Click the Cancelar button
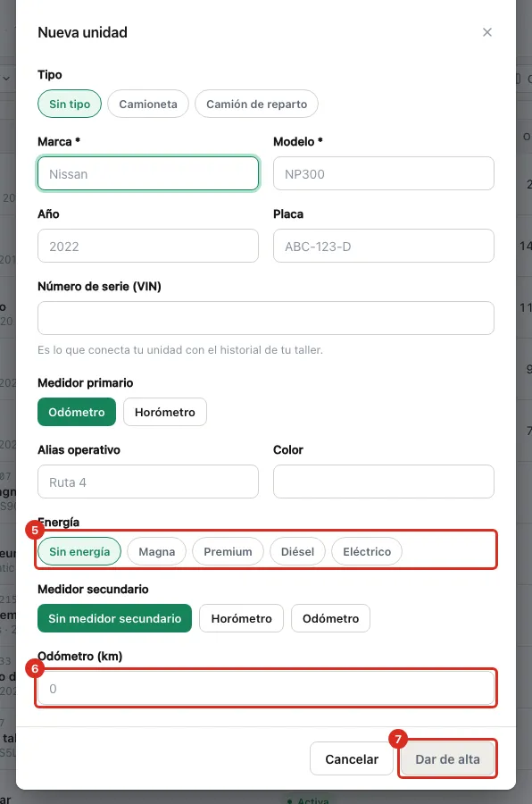The width and height of the screenshot is (532, 804). tap(352, 758)
